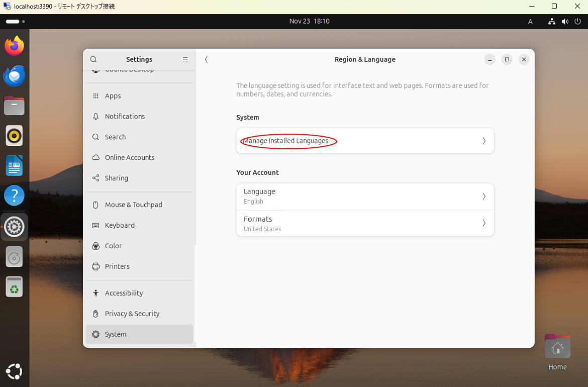Click the volume icon in top bar
Viewport: 588px width, 387px height.
(x=565, y=22)
